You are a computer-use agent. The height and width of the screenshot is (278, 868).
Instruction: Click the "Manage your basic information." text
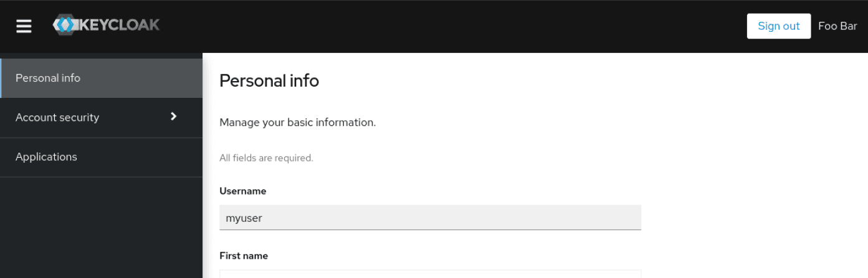(x=297, y=122)
